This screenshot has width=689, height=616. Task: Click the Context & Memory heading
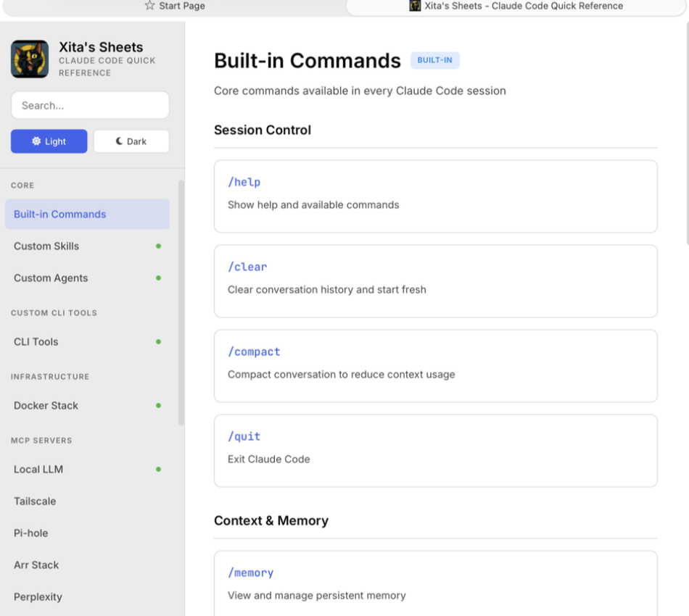[x=271, y=521]
